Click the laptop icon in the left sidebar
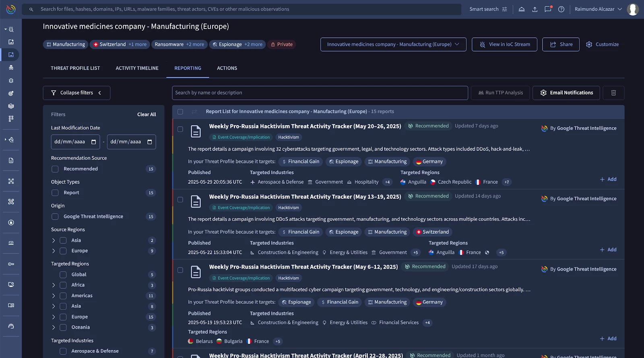The image size is (644, 358). click(11, 243)
